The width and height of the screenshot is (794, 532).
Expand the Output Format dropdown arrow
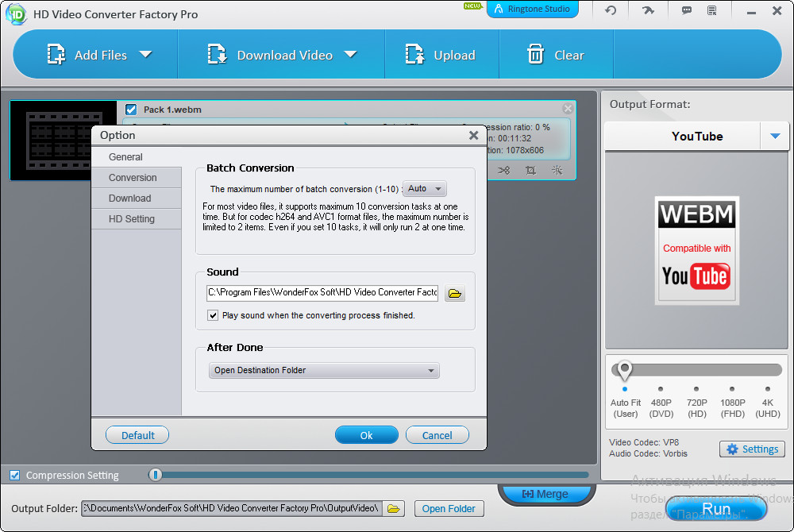(775, 136)
